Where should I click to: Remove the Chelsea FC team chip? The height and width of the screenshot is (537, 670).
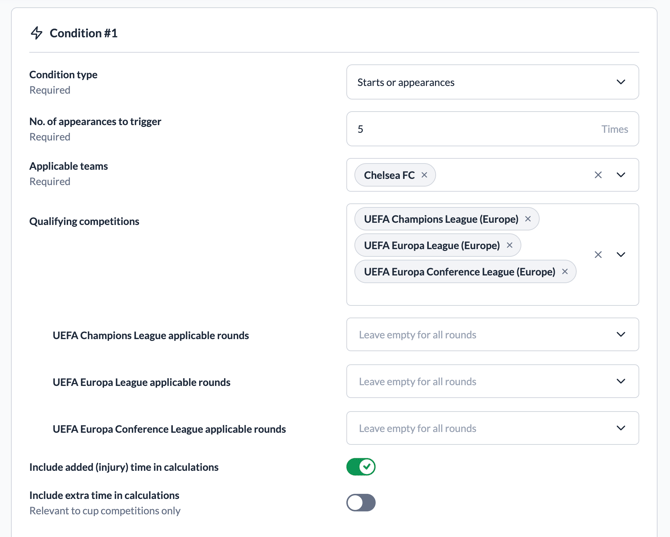[424, 175]
